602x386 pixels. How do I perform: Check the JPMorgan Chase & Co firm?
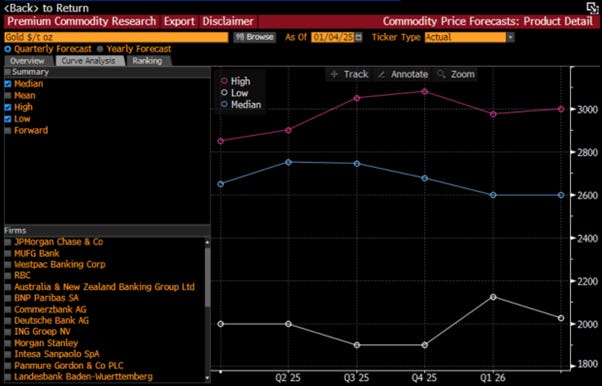(x=8, y=242)
